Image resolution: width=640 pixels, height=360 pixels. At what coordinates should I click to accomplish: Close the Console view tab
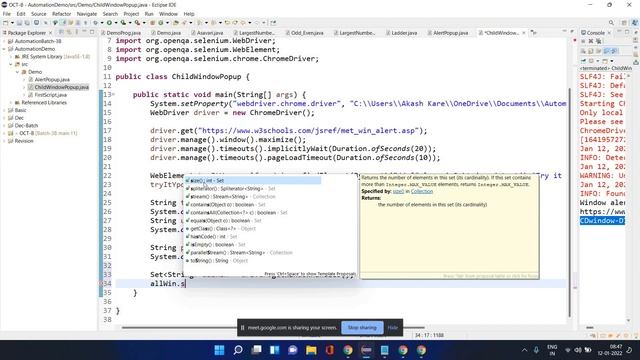pyautogui.click(x=609, y=33)
